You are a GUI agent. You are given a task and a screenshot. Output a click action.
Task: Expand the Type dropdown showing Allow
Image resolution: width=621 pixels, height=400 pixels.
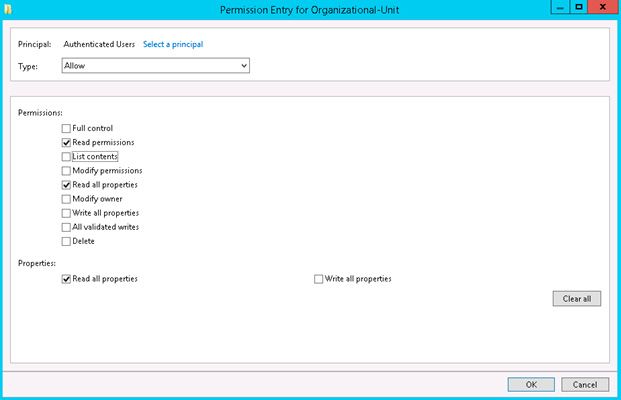click(x=243, y=66)
